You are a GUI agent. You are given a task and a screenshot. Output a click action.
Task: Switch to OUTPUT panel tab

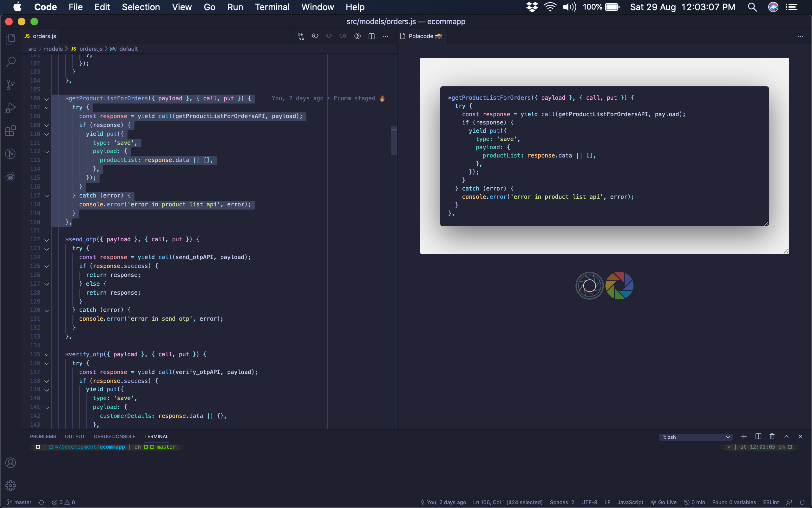click(75, 437)
